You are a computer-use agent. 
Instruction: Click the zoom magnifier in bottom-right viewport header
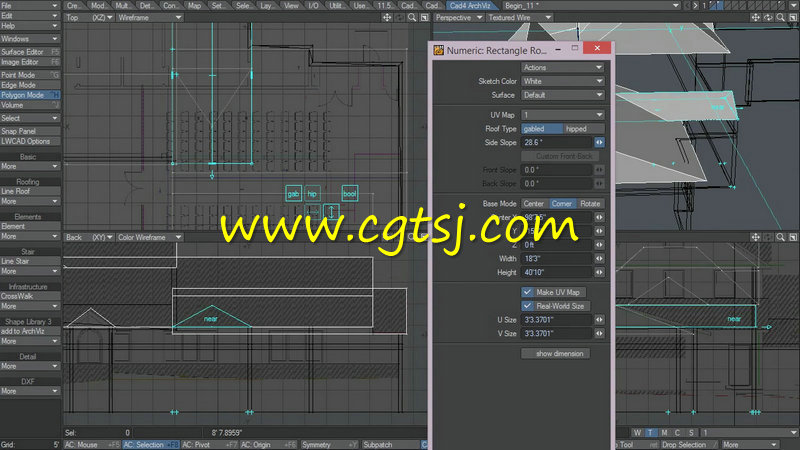click(x=781, y=237)
